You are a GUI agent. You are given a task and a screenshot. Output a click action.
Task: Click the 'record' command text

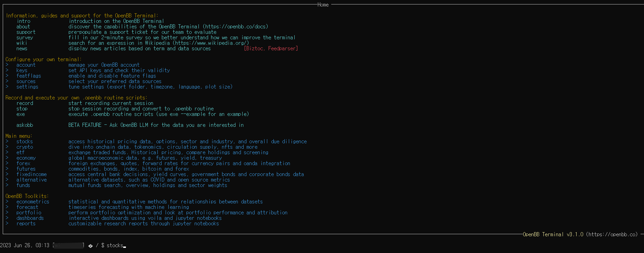[25, 103]
